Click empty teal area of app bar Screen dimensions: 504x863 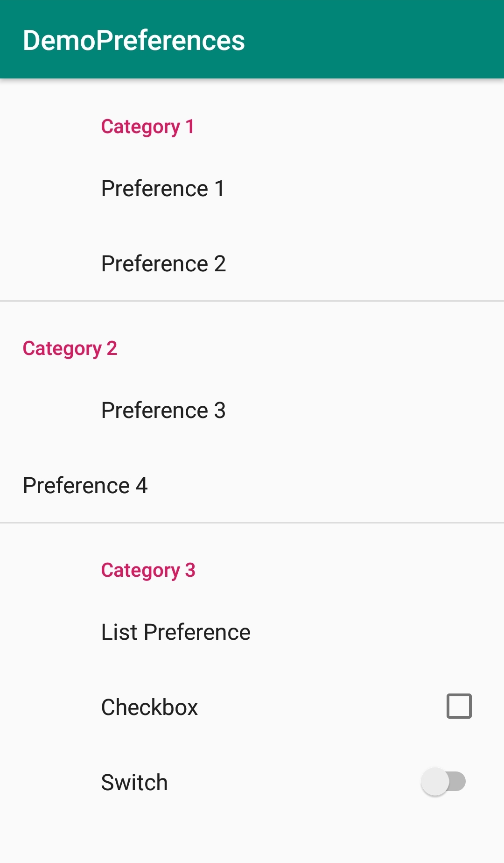[373, 40]
